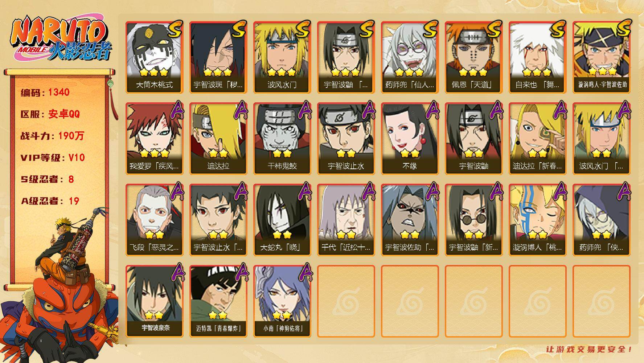This screenshot has width=644, height=363.
Task: Open the 不缘 character card
Action: (410, 139)
